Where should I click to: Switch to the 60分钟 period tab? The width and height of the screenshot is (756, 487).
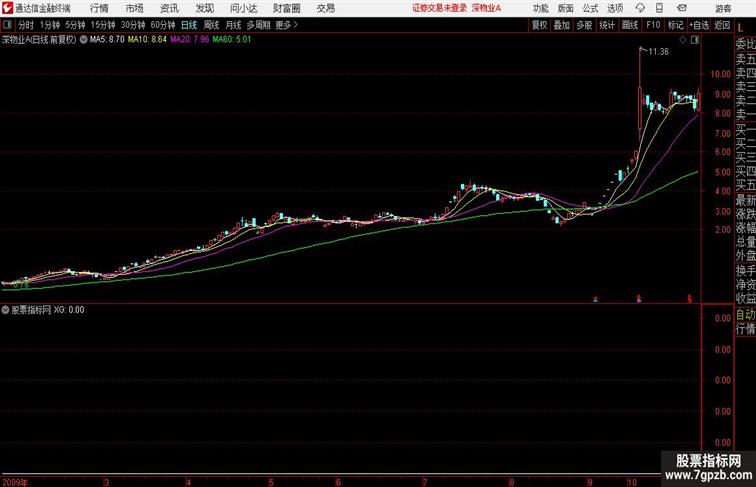[163, 25]
